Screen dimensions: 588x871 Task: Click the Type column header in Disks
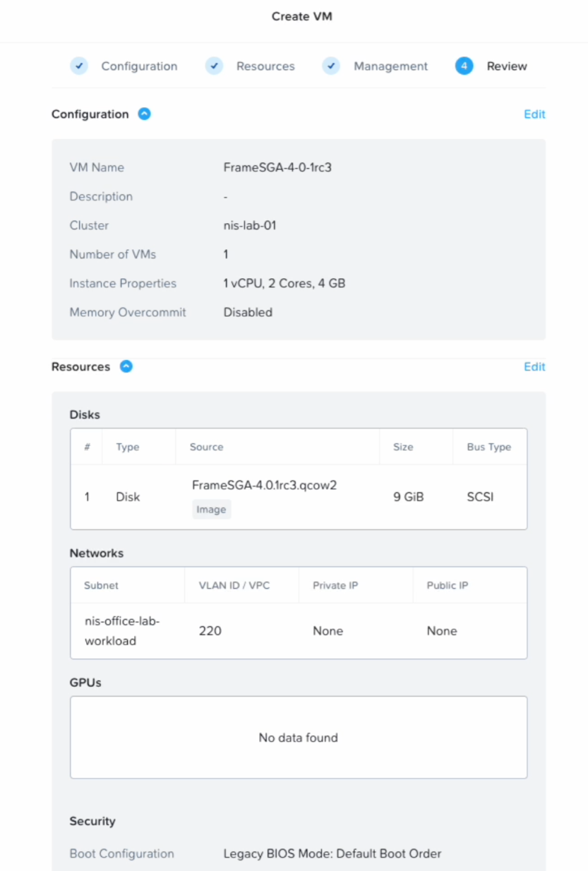[128, 447]
